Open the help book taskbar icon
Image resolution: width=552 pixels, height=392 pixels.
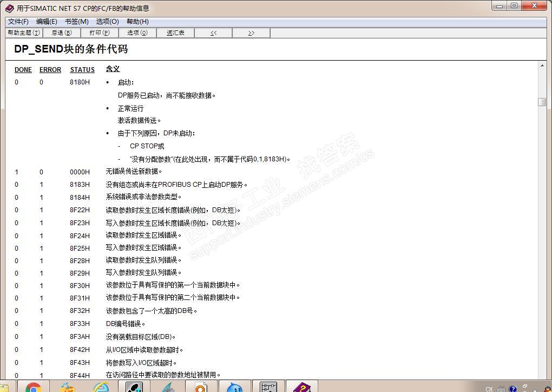[301, 387]
